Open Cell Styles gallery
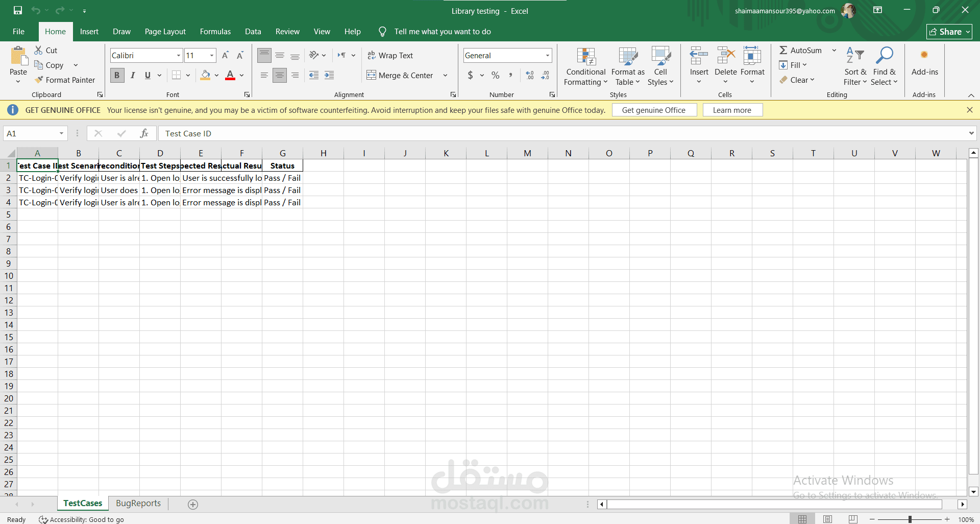This screenshot has height=524, width=980. click(x=660, y=66)
